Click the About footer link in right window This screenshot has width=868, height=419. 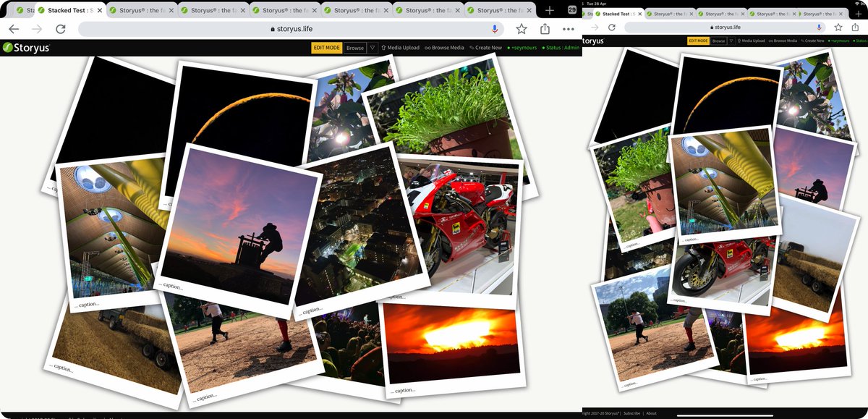point(652,413)
